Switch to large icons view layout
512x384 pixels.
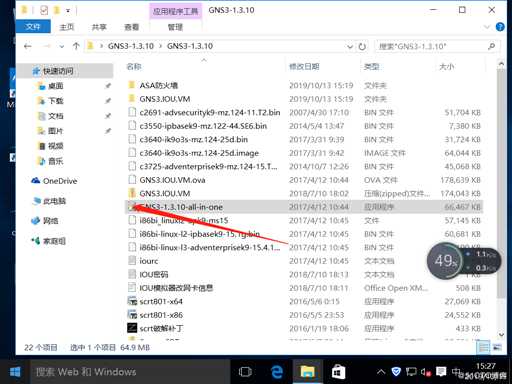497,347
